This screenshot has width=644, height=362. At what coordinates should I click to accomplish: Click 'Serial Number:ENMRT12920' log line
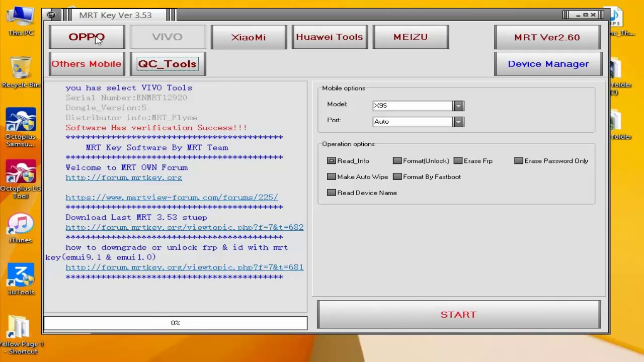tap(126, 98)
